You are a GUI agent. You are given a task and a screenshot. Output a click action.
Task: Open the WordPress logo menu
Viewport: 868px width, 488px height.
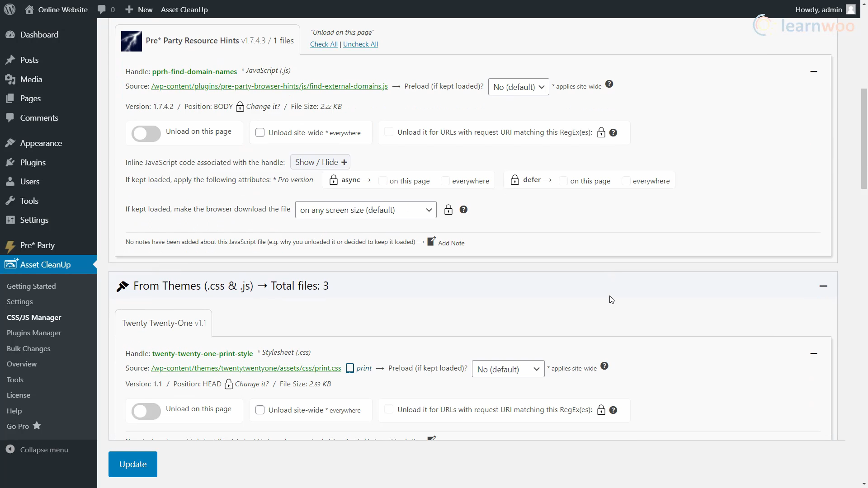[10, 9]
